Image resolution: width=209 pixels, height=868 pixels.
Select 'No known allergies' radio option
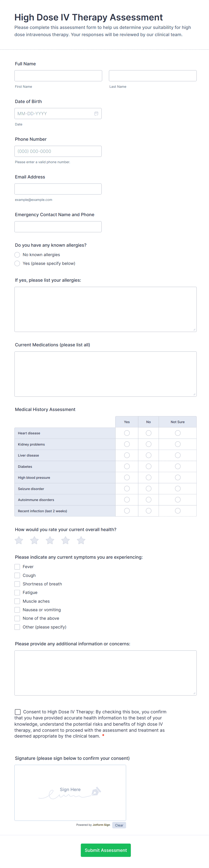click(x=17, y=255)
